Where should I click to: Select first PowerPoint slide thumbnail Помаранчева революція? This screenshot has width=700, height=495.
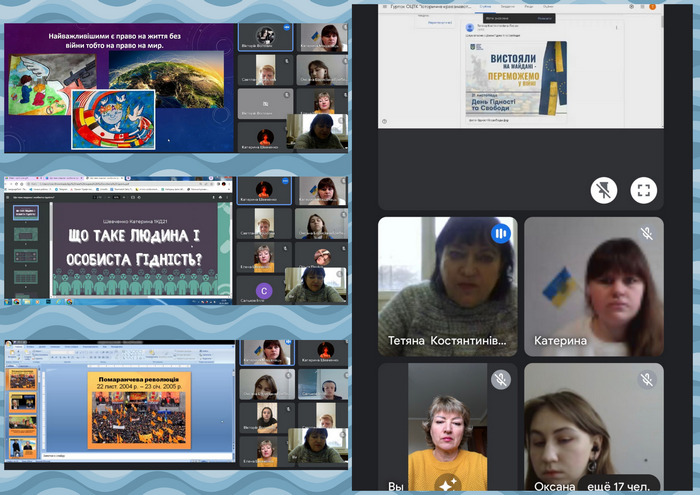(x=22, y=379)
